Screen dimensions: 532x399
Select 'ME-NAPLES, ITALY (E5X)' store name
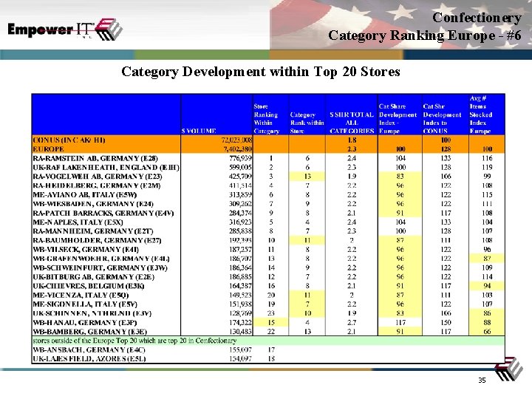pyautogui.click(x=78, y=222)
